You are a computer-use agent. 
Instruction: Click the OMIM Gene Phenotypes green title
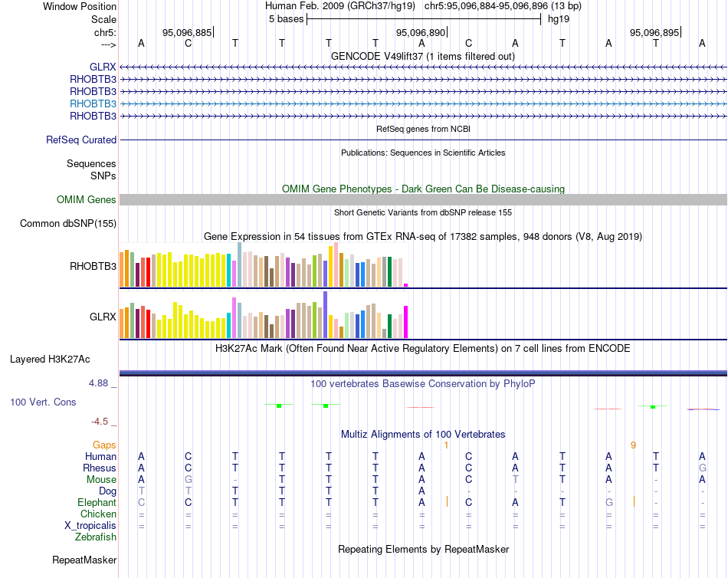(x=424, y=189)
